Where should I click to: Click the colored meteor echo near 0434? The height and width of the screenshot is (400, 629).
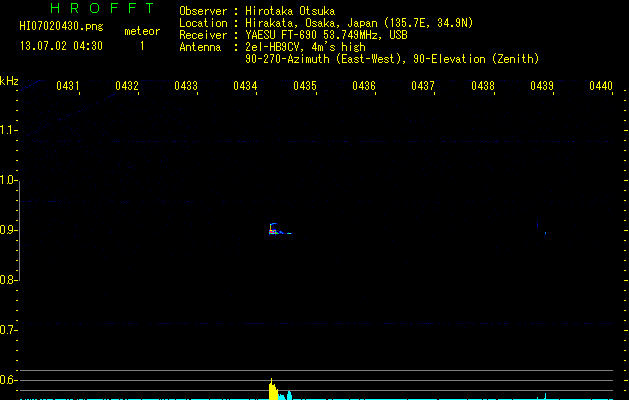(x=280, y=229)
